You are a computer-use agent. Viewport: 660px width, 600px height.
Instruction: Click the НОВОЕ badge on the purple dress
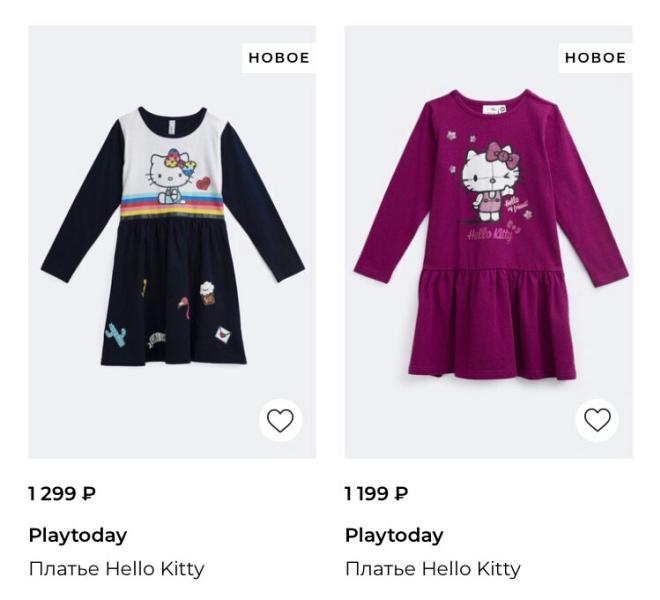595,58
